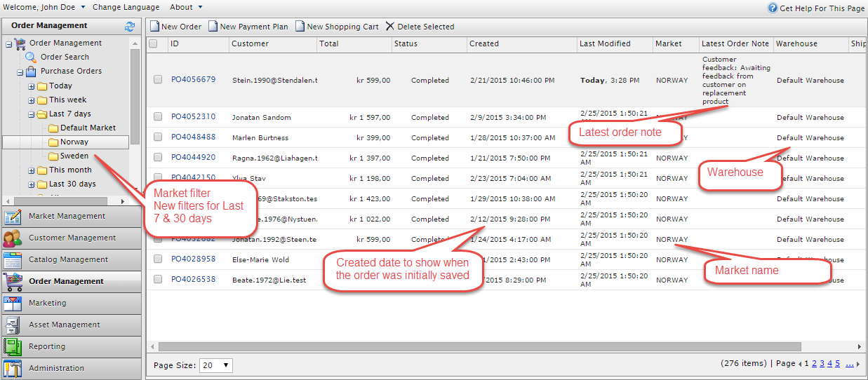The width and height of the screenshot is (868, 380).
Task: Click the refresh icon in Order Management header
Action: [130, 27]
